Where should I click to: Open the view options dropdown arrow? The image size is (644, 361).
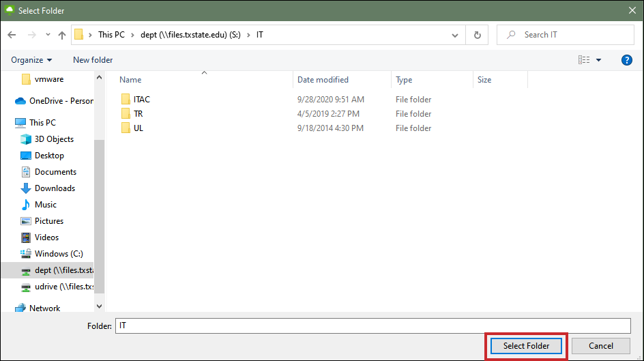pos(599,60)
